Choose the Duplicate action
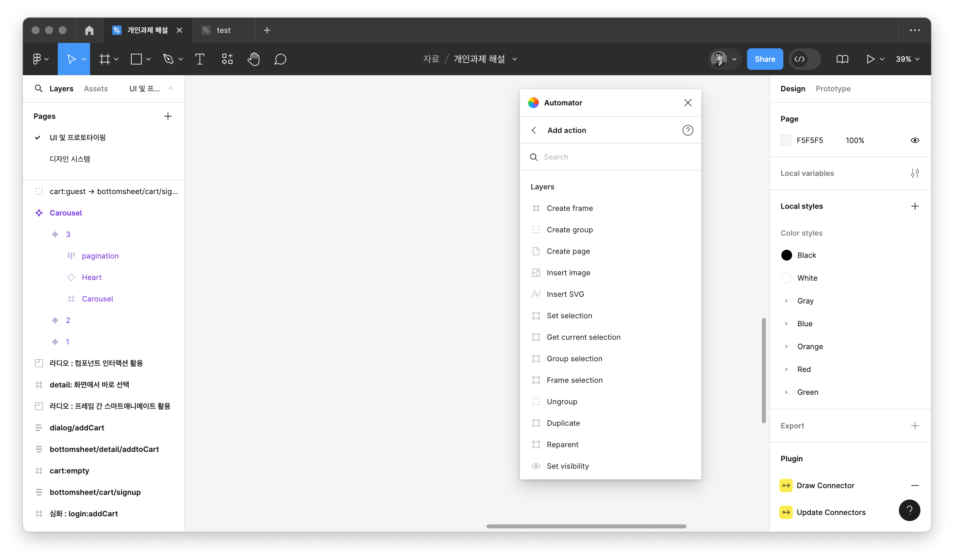954x560 pixels. click(610, 423)
